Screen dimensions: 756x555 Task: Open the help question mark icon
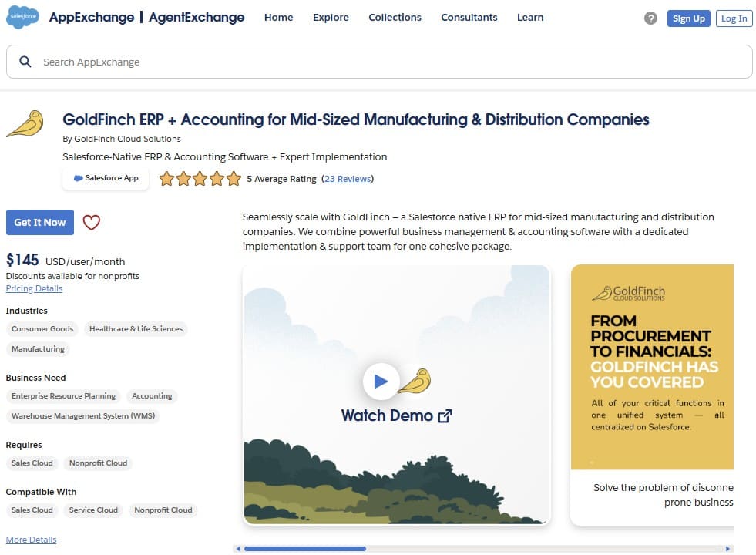(x=650, y=18)
